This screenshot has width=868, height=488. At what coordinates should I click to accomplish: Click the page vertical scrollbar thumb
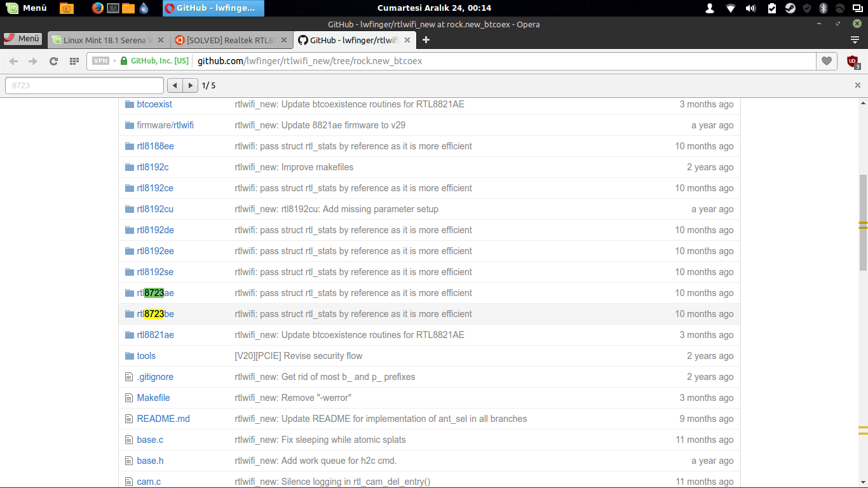[x=863, y=222]
